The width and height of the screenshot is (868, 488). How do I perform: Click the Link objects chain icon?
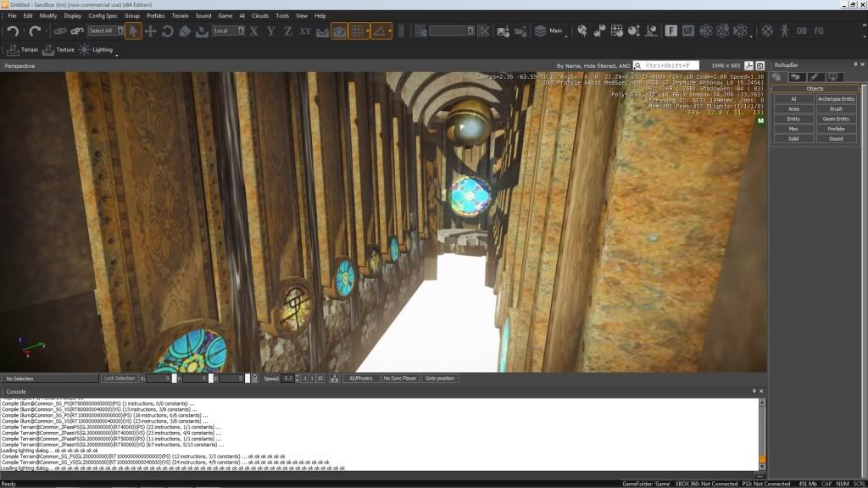click(60, 31)
